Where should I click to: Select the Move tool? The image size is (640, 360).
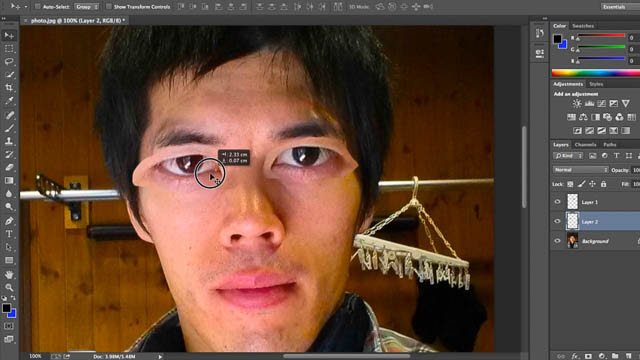[x=9, y=36]
